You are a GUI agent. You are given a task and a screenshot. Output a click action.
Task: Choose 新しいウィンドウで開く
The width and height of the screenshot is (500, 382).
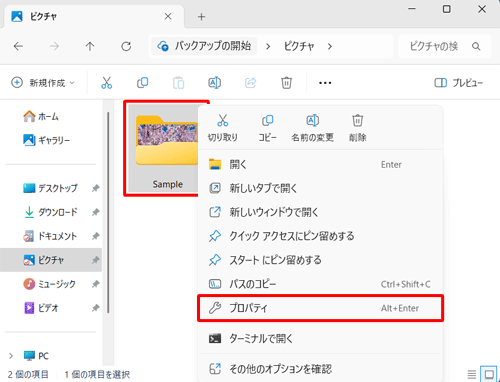(321, 212)
